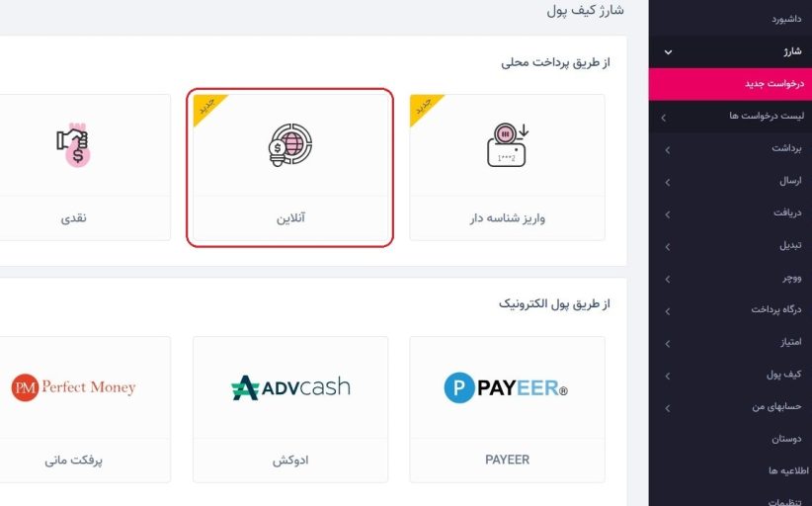Screen dimensions: 812x506
Task: Expand the کیف پول sidebar chevron
Action: point(668,376)
